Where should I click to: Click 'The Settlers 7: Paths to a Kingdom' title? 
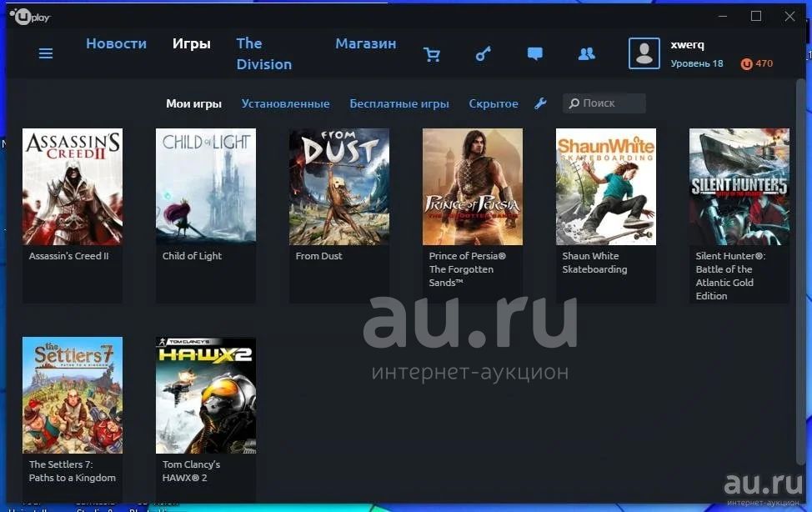coord(73,471)
